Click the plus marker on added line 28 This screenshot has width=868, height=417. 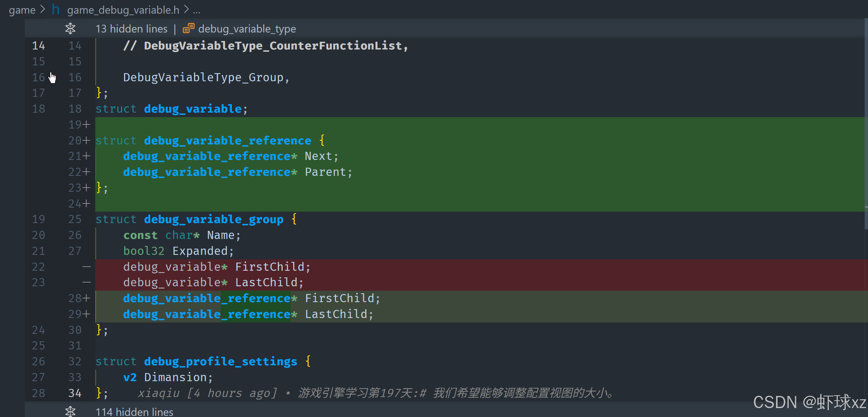(86, 298)
